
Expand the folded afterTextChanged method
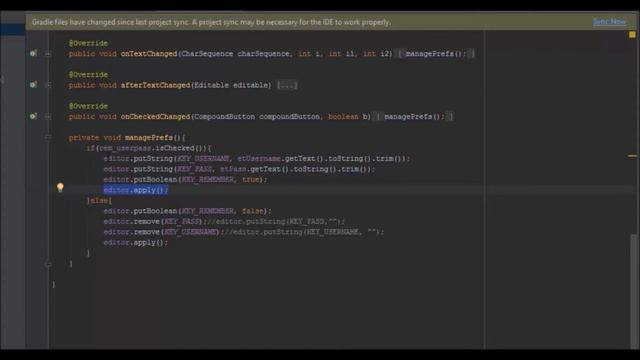pyautogui.click(x=48, y=85)
